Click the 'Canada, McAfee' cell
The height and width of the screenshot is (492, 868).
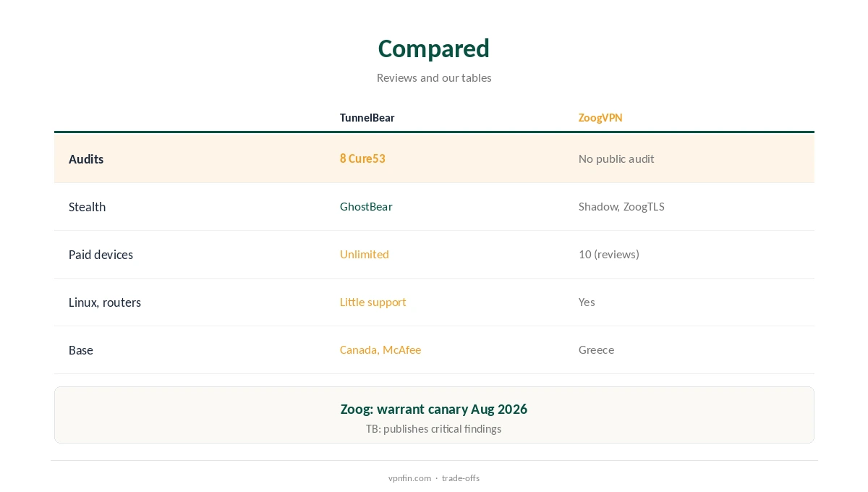click(380, 349)
